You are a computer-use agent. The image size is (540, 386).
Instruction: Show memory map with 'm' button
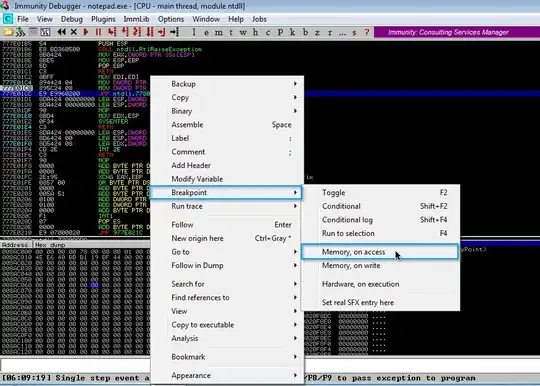(219, 32)
